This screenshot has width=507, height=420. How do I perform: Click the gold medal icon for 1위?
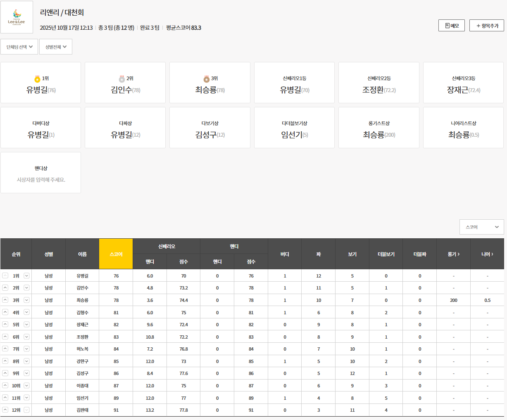click(37, 78)
